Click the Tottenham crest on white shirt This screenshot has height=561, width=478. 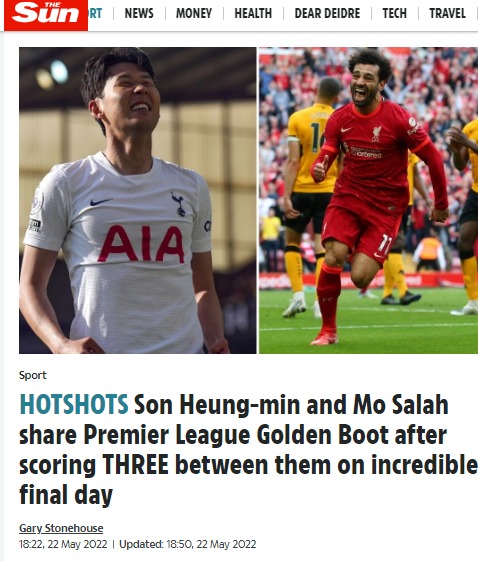tap(178, 204)
